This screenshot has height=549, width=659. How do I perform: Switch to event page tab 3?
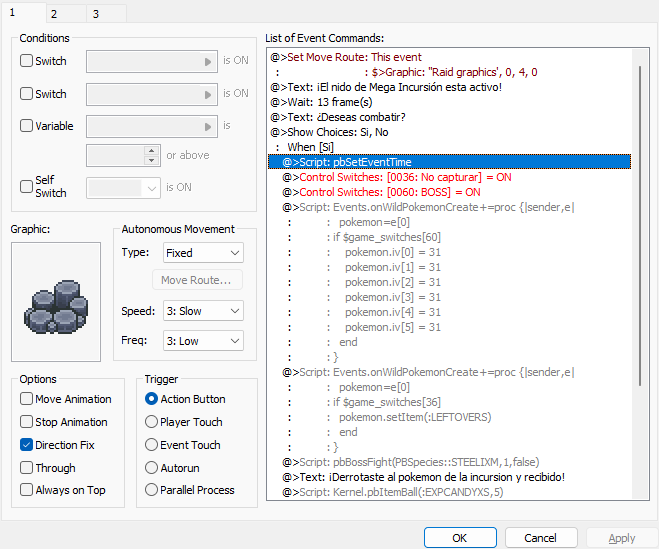95,14
